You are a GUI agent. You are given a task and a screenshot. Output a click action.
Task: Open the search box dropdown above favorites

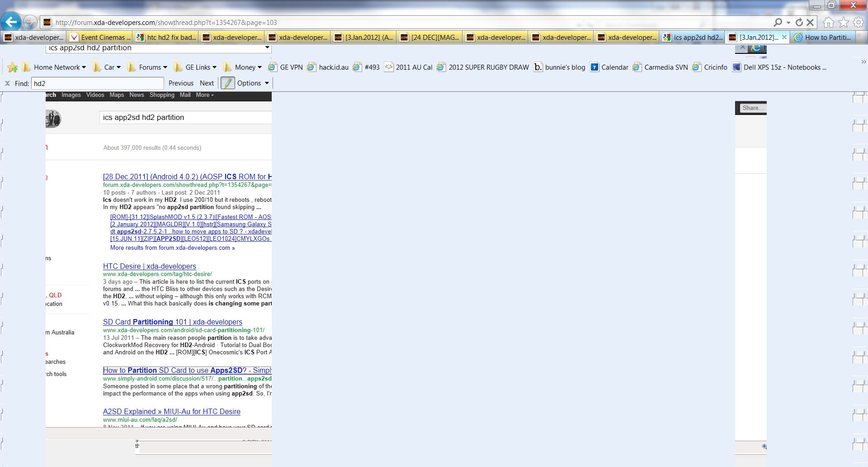pyautogui.click(x=267, y=48)
